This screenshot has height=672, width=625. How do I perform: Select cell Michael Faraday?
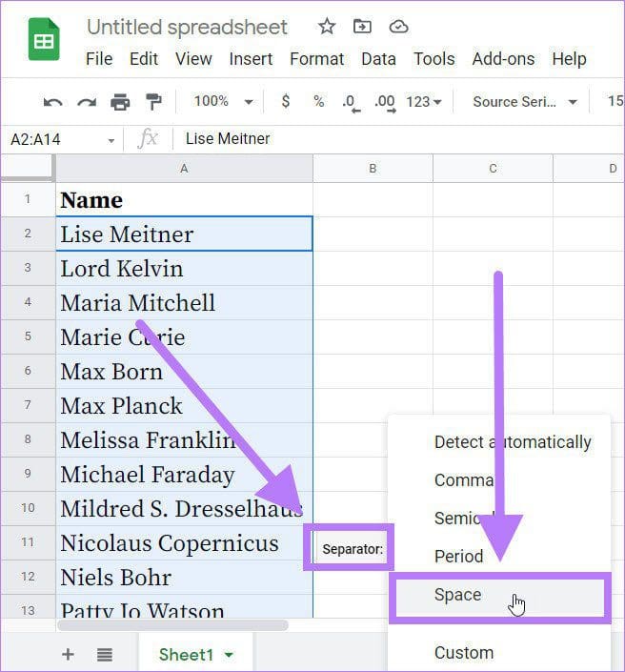184,474
